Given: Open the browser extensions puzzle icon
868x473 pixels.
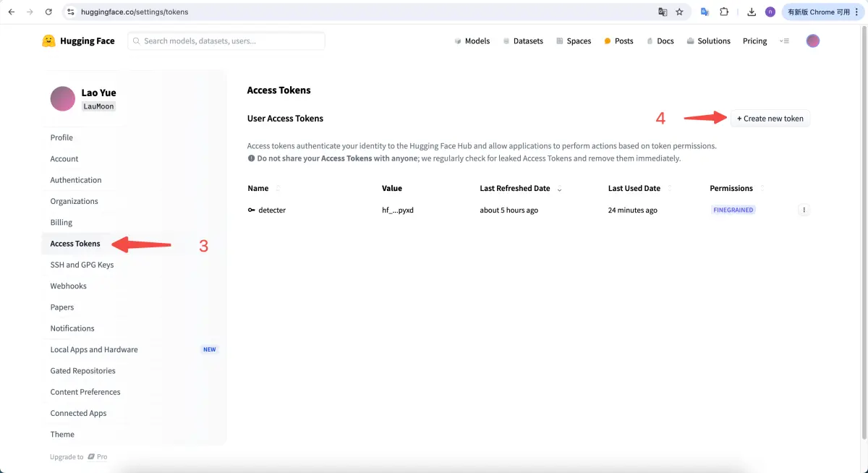Looking at the screenshot, I should click(x=724, y=12).
